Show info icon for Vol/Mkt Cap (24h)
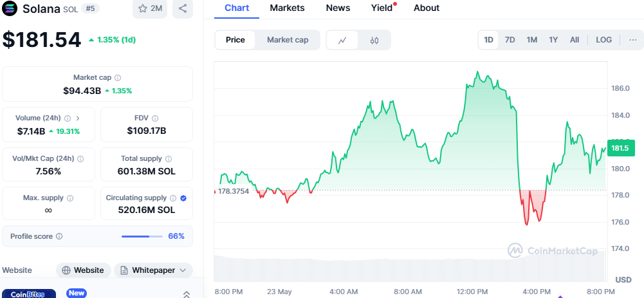The height and width of the screenshot is (298, 644). [80, 159]
